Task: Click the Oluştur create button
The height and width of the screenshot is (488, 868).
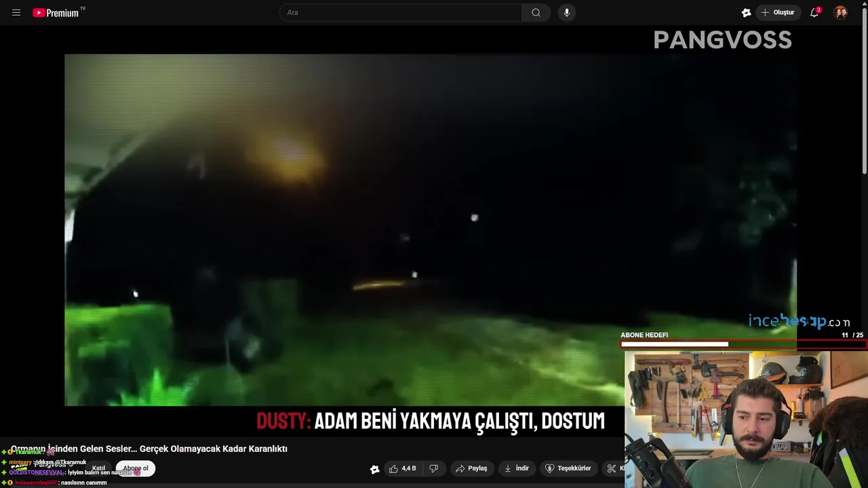Action: coord(778,12)
